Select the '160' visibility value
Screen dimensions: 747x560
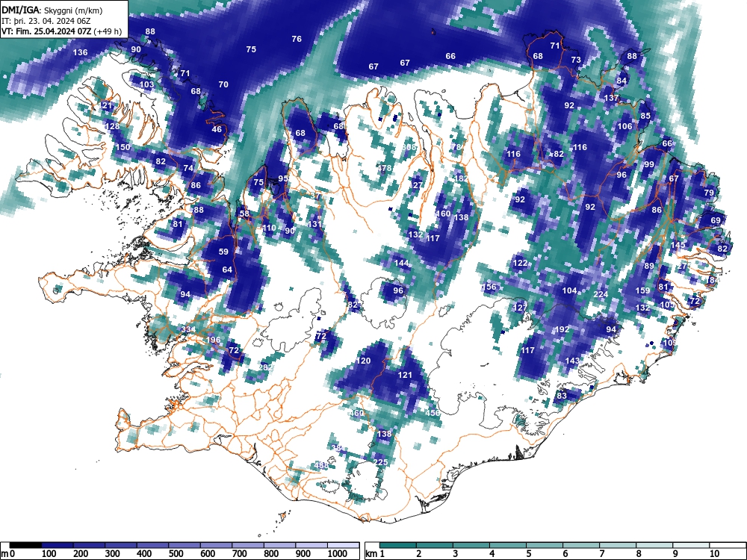[443, 214]
